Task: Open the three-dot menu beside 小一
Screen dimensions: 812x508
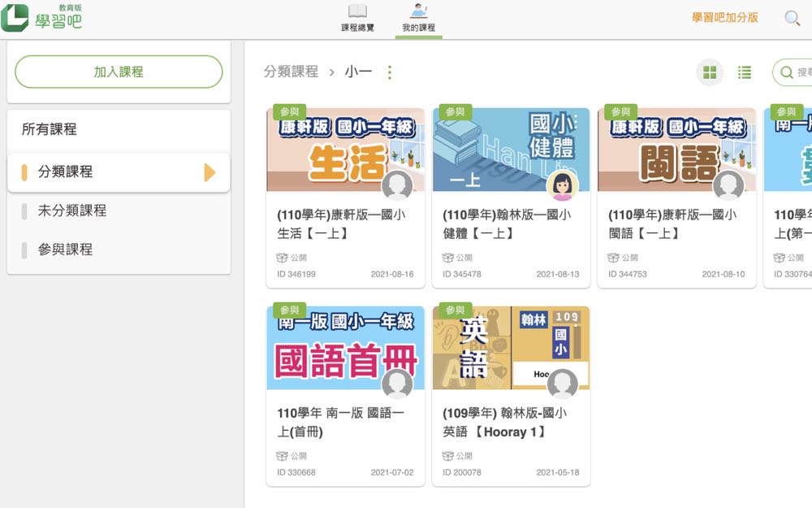Action: tap(390, 72)
